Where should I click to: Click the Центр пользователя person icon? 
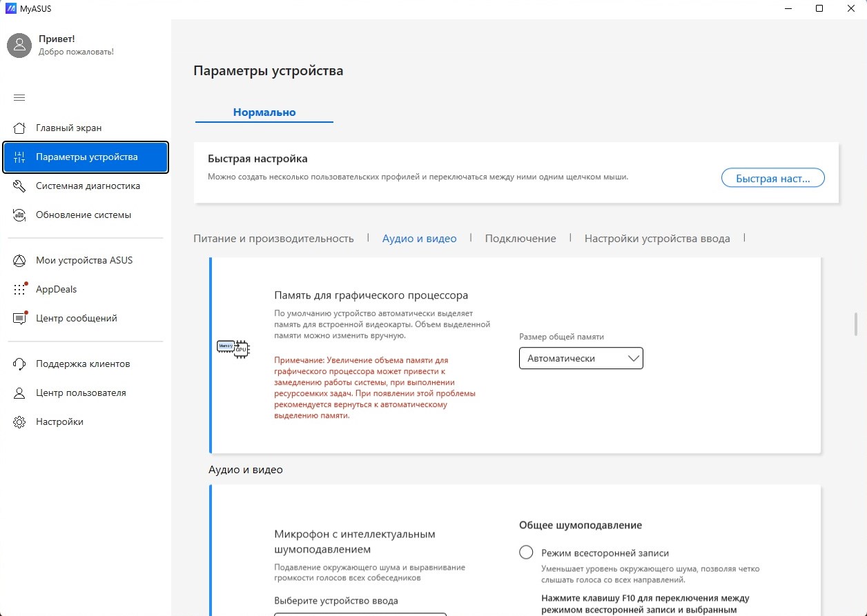tap(19, 393)
